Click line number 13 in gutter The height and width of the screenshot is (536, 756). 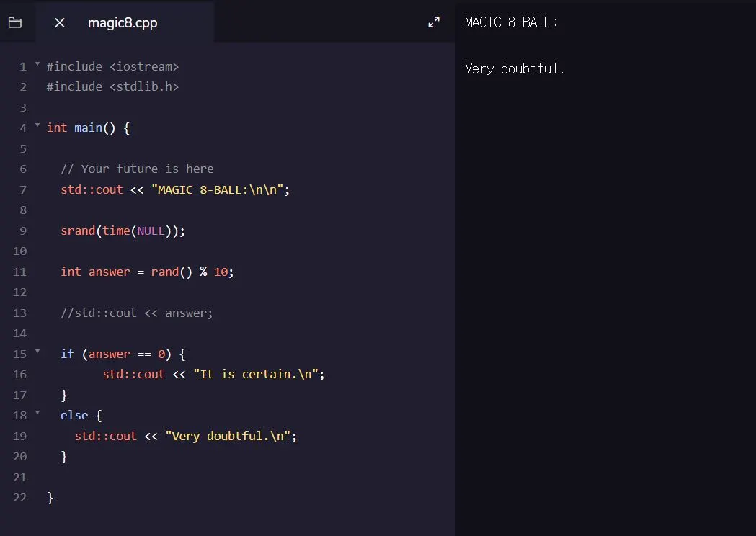pos(19,313)
